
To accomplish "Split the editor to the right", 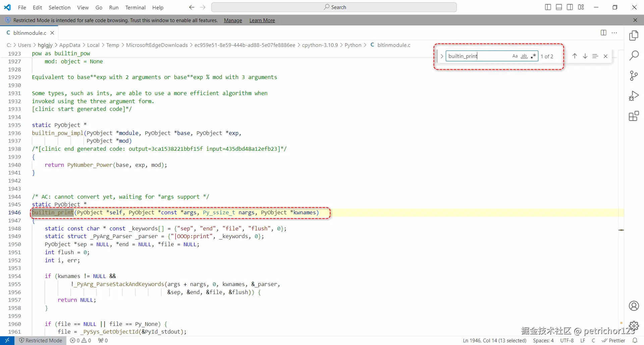I will [603, 33].
